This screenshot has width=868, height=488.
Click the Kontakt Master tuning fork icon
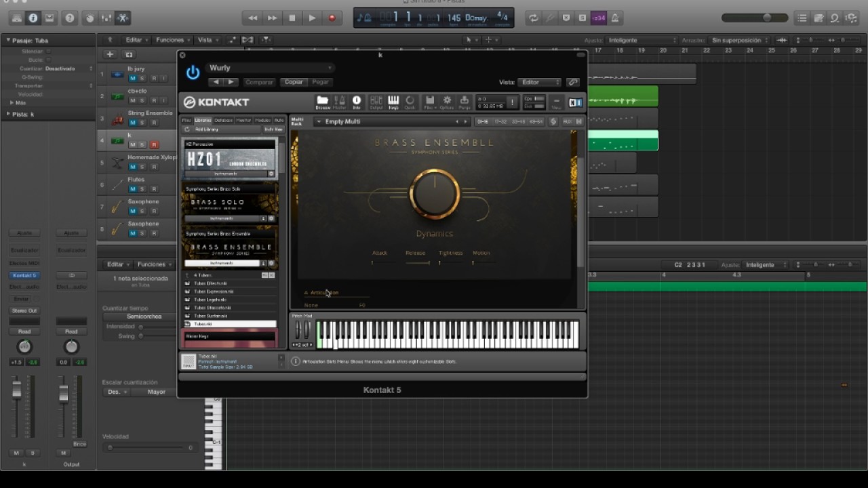coord(340,102)
